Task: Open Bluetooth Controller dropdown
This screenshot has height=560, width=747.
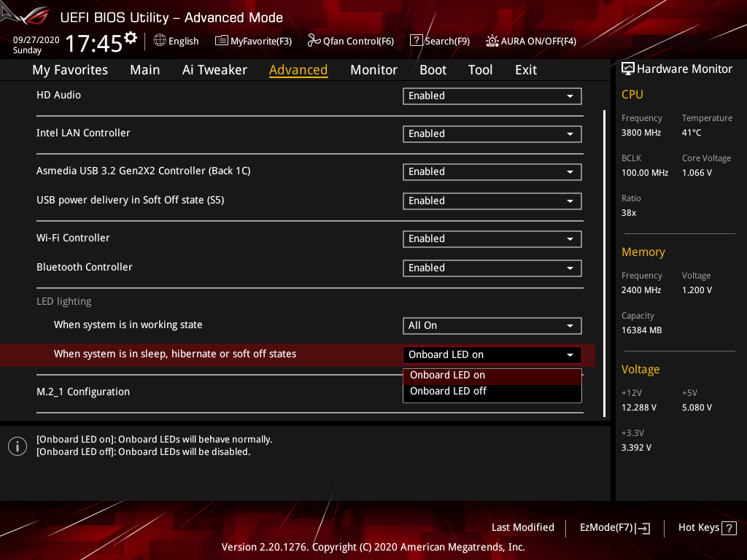Action: [x=492, y=268]
